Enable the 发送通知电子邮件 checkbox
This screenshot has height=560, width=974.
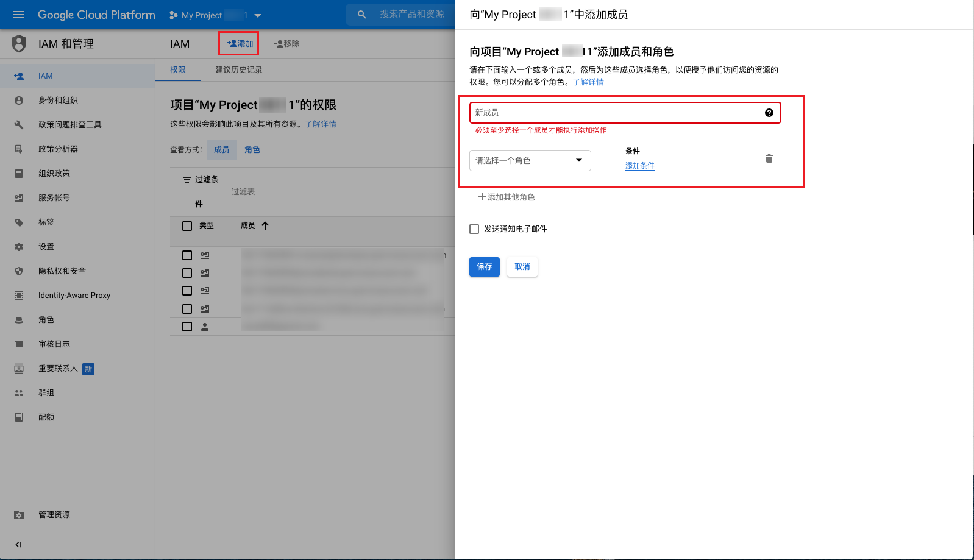(x=474, y=229)
